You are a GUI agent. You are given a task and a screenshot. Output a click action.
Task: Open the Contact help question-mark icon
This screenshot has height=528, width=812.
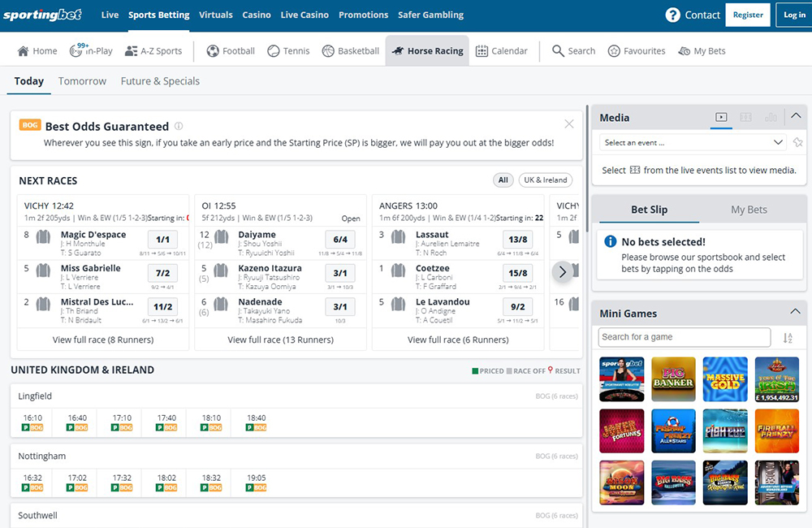coord(672,15)
